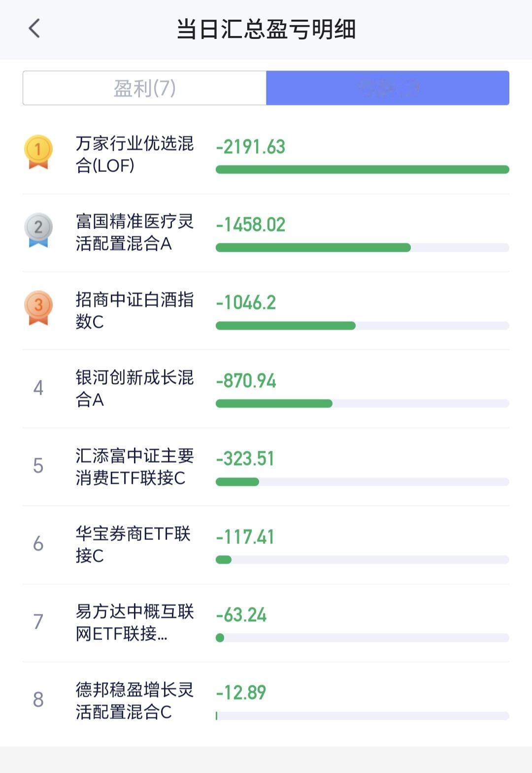Open 德邦稳盈增长灵活配置混合C fund

(266, 701)
